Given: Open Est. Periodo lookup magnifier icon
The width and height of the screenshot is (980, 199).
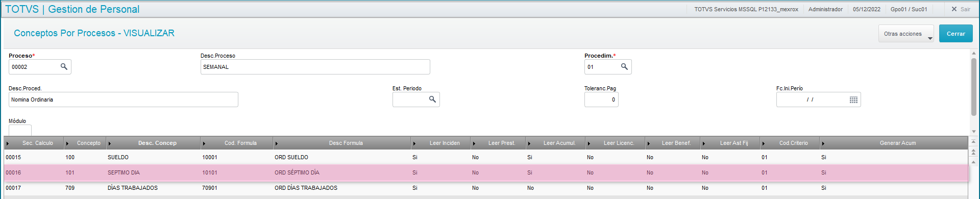Looking at the screenshot, I should pyautogui.click(x=432, y=99).
